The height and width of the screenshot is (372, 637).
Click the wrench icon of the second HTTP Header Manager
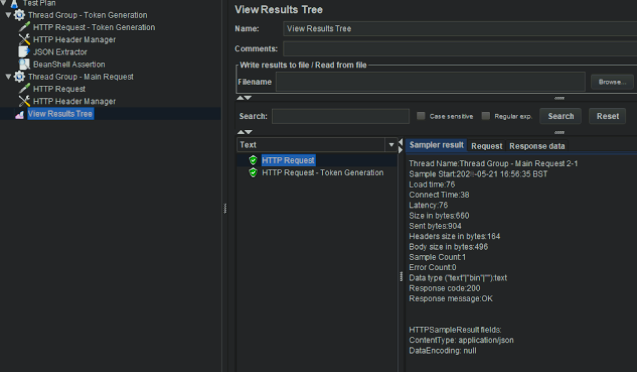click(24, 101)
